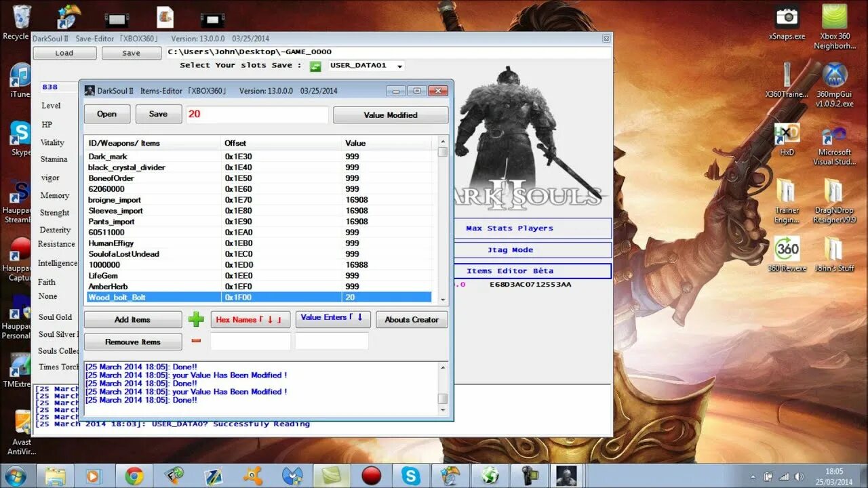Image resolution: width=868 pixels, height=488 pixels.
Task: Select SoulofaLostUndead row
Action: click(258, 254)
